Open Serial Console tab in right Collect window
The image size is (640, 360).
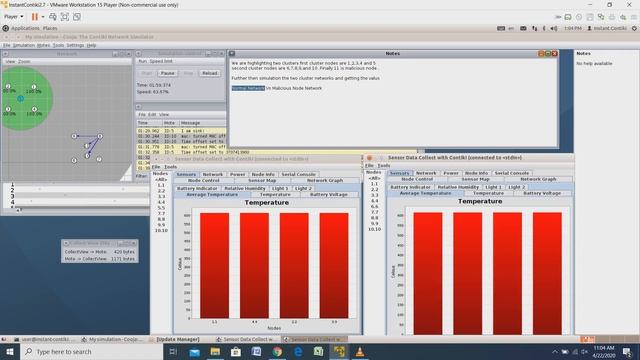point(512,173)
